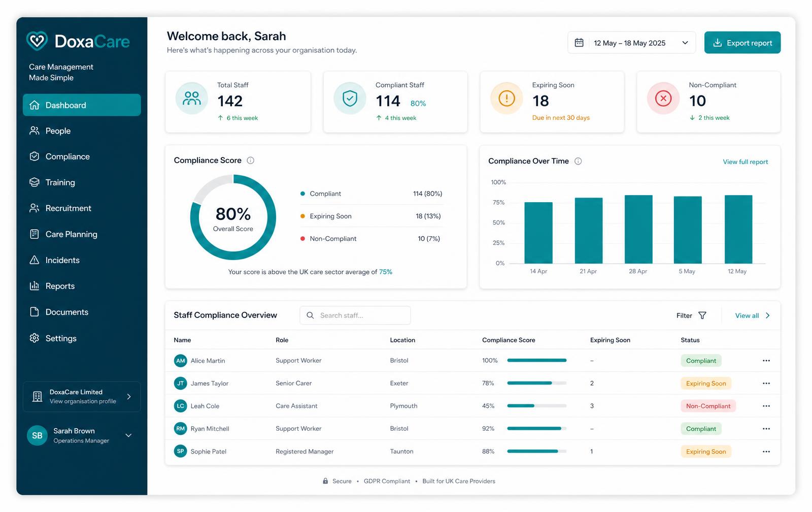Click the organisation building icon
Screen dimensions: 812x512
(37, 397)
